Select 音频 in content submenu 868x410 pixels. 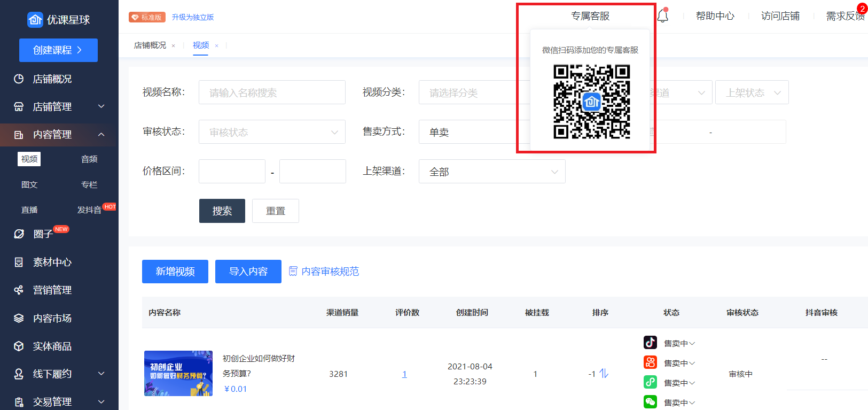89,159
